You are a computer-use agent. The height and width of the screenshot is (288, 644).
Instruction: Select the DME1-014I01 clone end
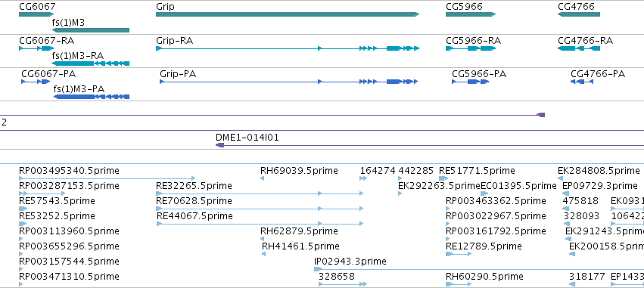220,145
